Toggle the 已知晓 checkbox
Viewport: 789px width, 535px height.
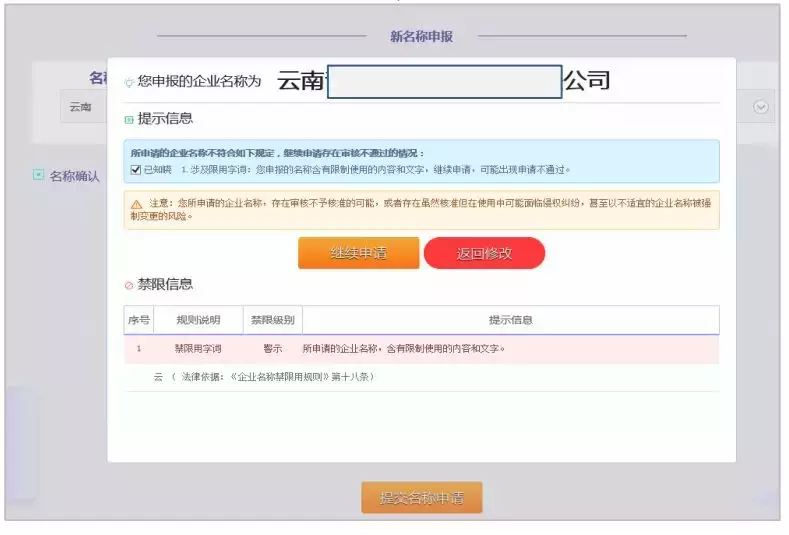coord(135,170)
